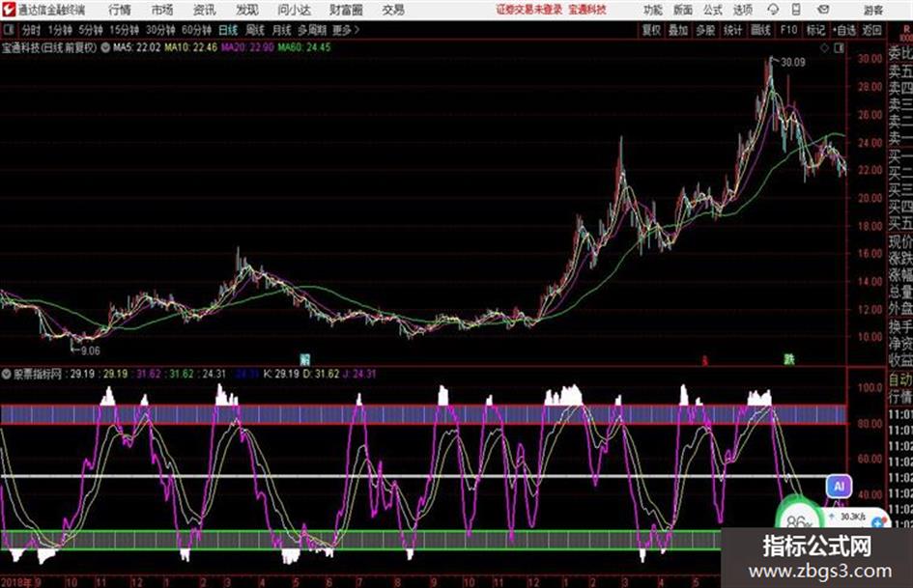
Task: Click the 9.06 low price label
Action: click(90, 350)
